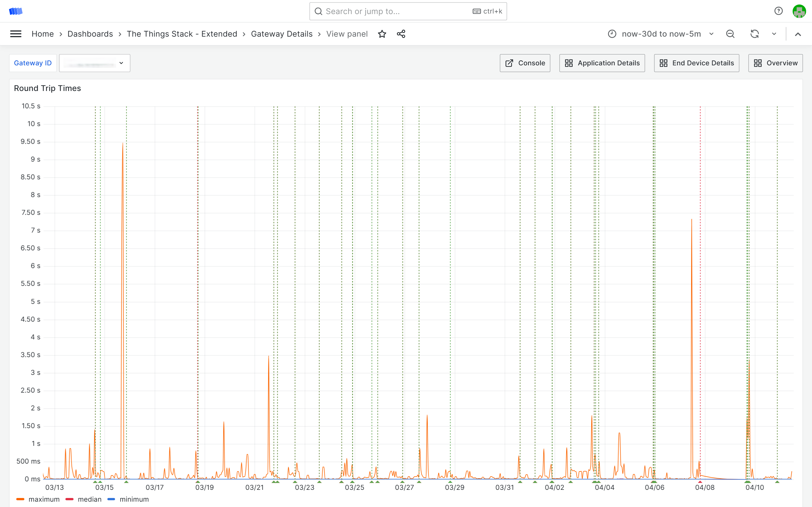Open the help question mark icon
This screenshot has height=507, width=812.
(778, 11)
